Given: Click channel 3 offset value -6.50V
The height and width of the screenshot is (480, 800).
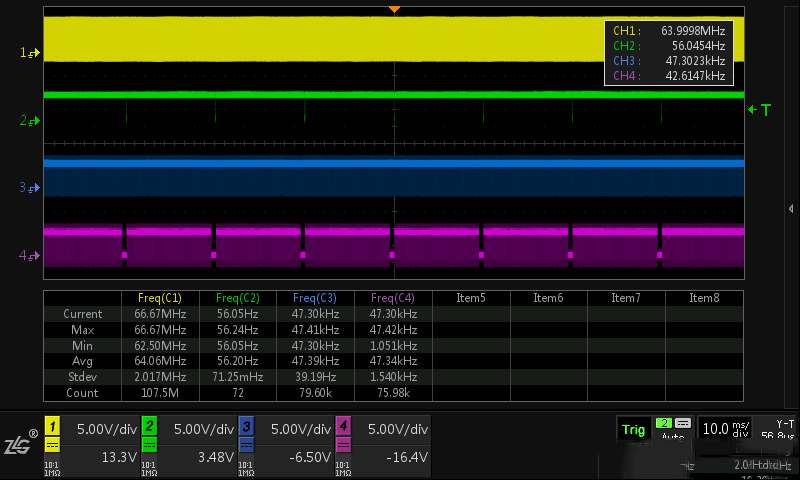Looking at the screenshot, I should coord(310,457).
